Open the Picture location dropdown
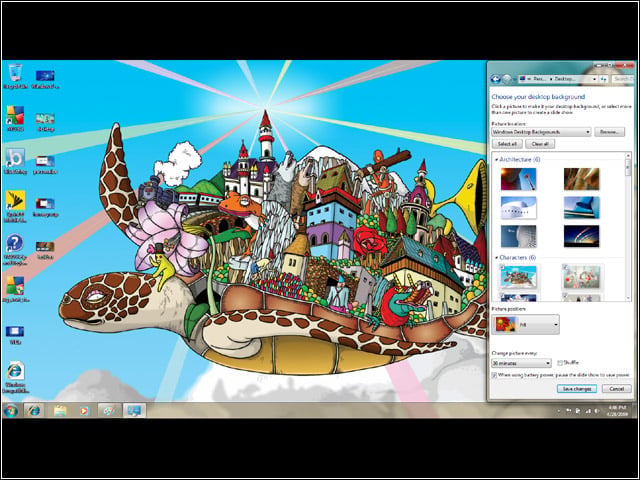Image resolution: width=640 pixels, height=480 pixels. [541, 132]
